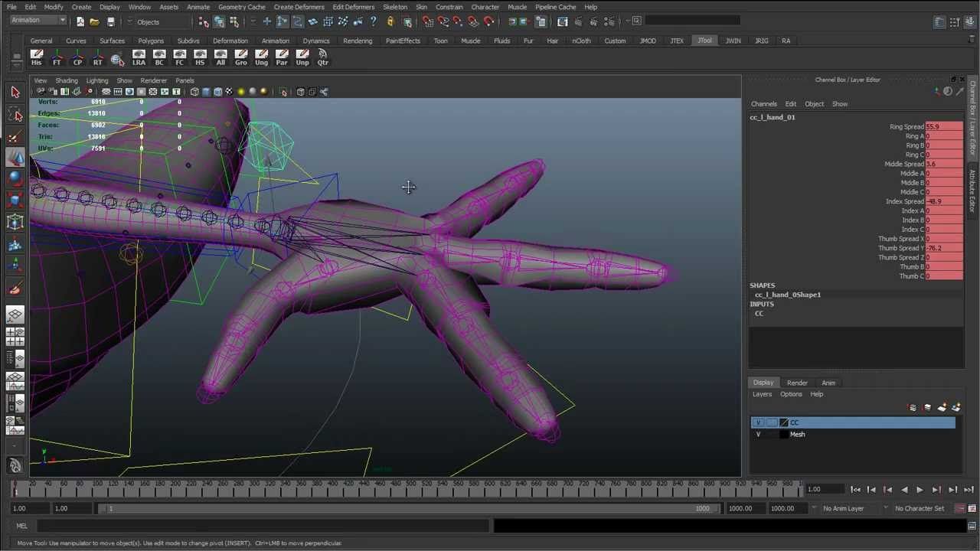Click the lock selection icon in status line
Screen dimensions: 980x551
point(390,21)
